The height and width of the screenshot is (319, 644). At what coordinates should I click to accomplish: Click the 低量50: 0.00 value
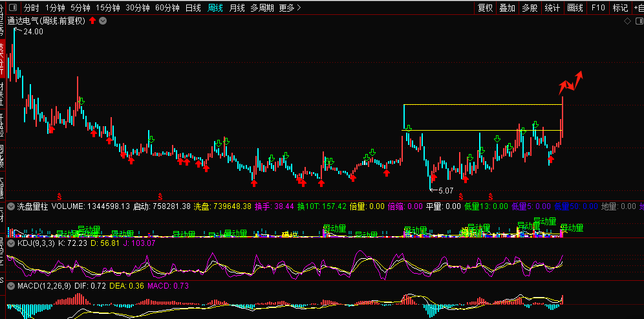coord(576,206)
